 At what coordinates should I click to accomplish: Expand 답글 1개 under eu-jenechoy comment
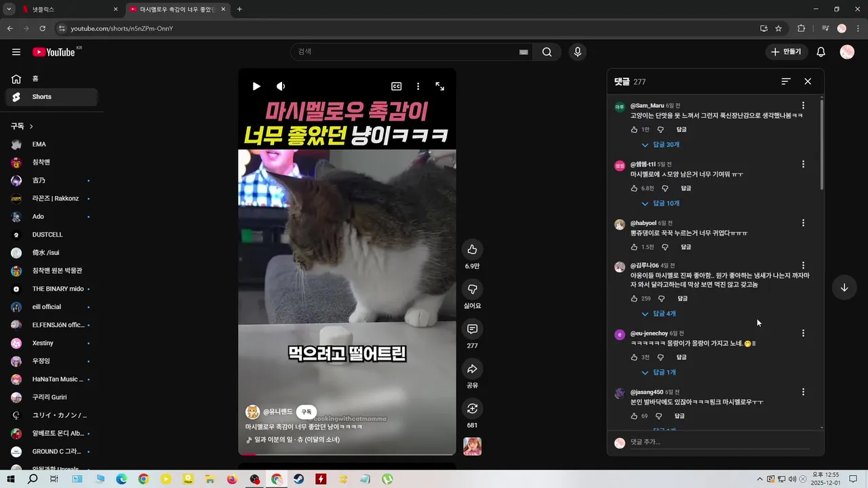pyautogui.click(x=658, y=373)
